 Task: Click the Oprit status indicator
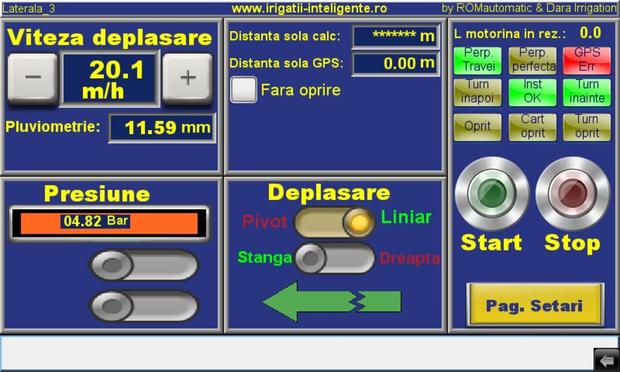pyautogui.click(x=478, y=127)
